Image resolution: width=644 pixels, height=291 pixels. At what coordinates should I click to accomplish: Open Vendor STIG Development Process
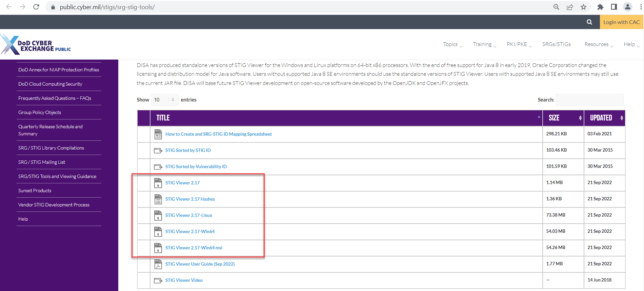(54, 205)
